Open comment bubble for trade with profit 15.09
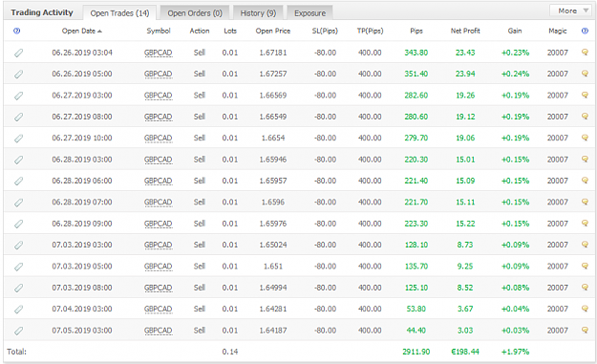This screenshot has width=597, height=364. tap(586, 181)
